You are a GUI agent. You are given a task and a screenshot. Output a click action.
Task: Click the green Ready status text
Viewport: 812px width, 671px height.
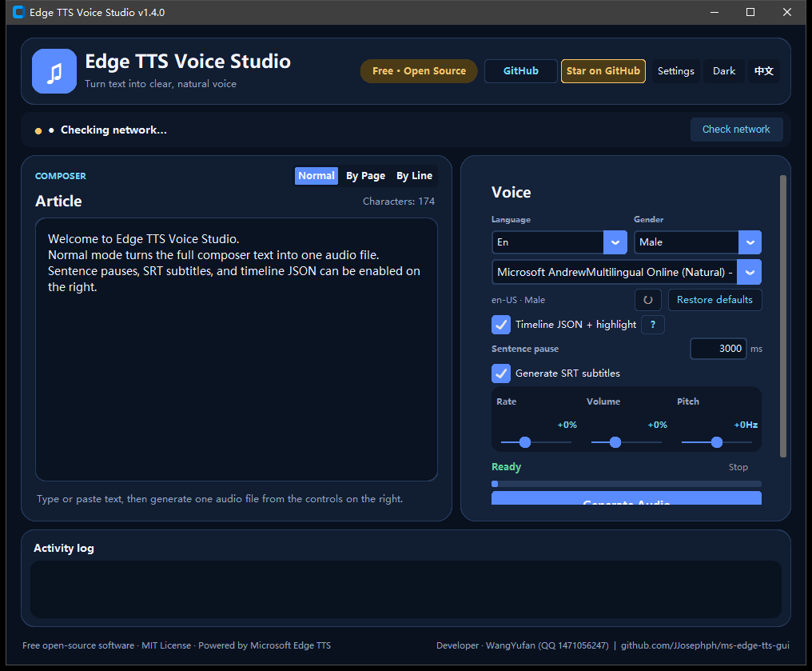click(506, 467)
